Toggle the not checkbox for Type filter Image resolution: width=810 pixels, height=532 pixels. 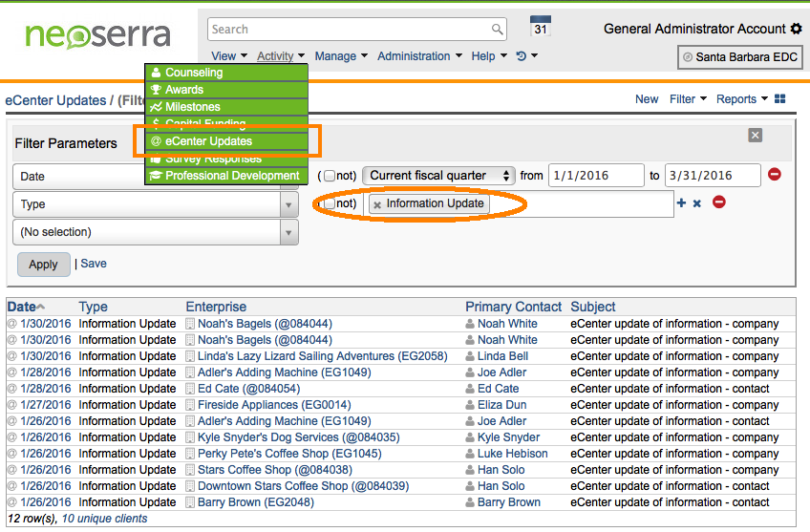[330, 203]
